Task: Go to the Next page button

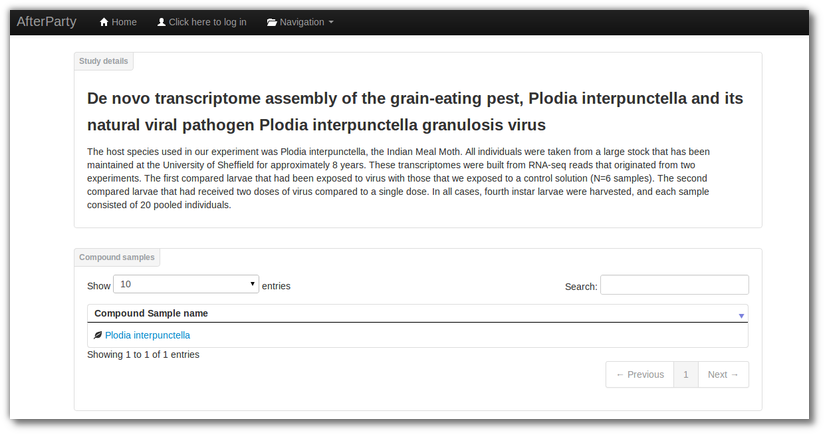Action: point(723,375)
